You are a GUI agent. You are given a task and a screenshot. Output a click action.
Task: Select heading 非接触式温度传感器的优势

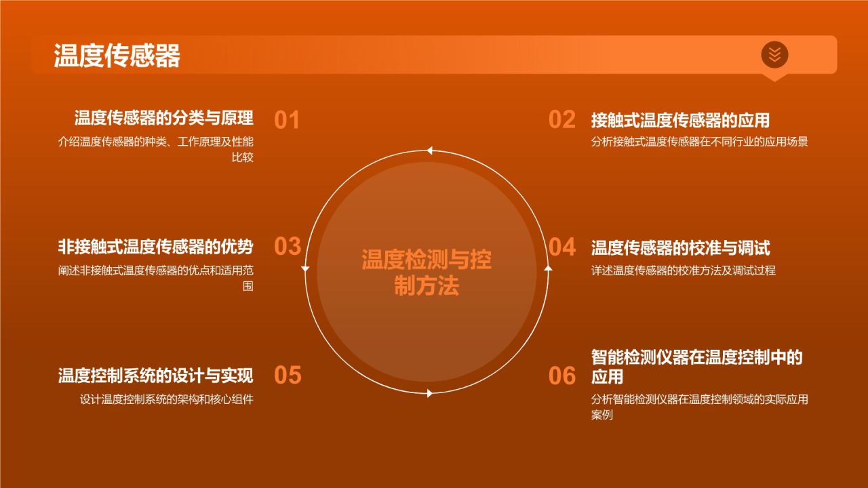(x=155, y=247)
